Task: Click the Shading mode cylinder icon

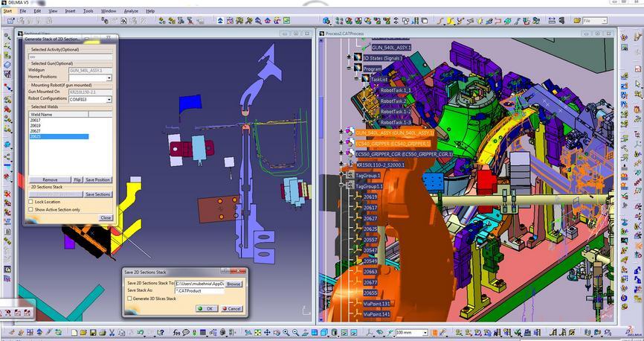Action: (335, 332)
